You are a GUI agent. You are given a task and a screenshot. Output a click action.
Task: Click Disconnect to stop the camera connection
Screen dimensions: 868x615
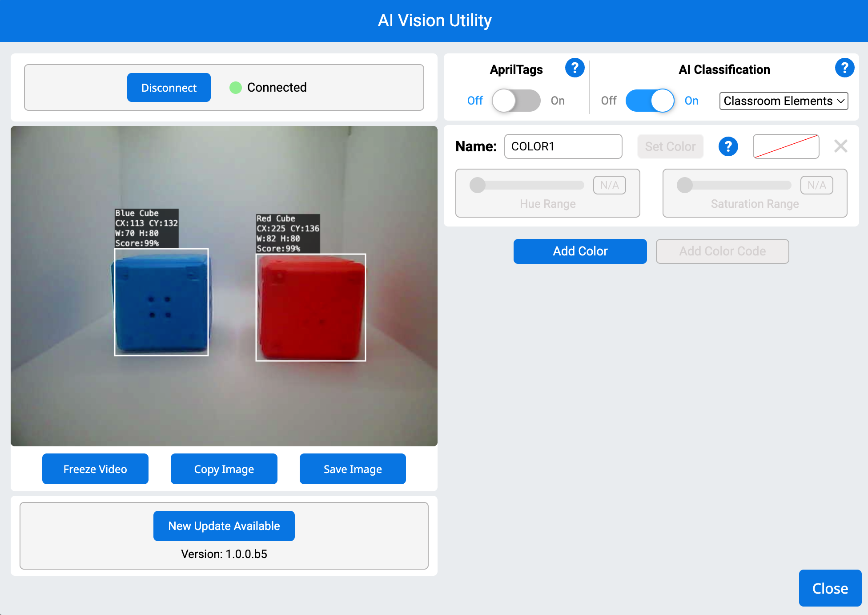[x=169, y=87]
